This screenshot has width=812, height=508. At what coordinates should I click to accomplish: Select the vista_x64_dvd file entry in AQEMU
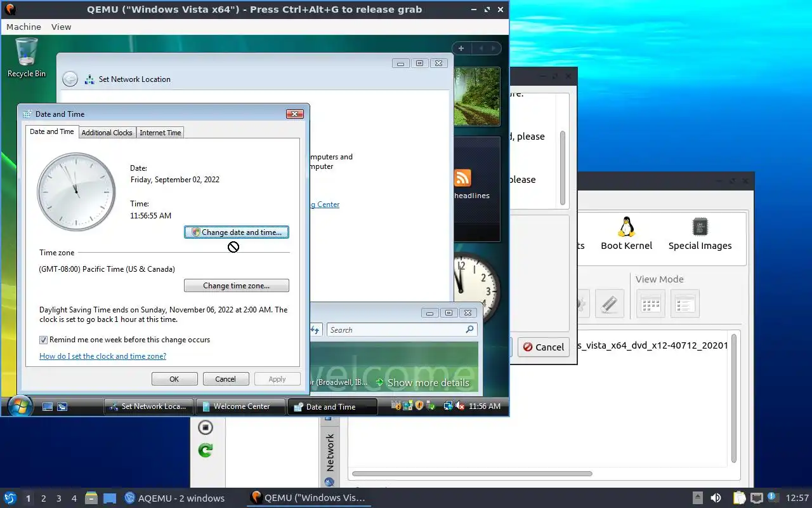tap(654, 346)
